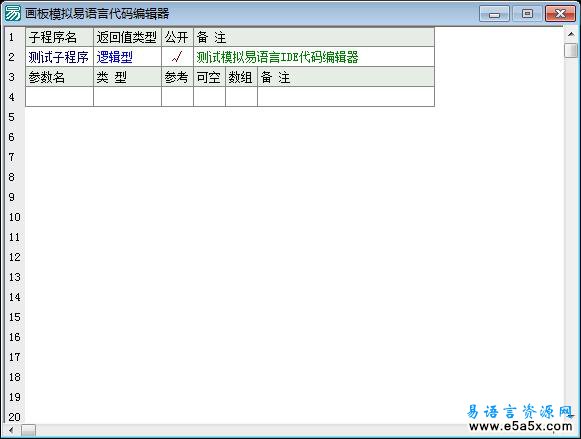Image resolution: width=581 pixels, height=439 pixels.
Task: Click the 逻辑型 return type cell
Action: 127,57
